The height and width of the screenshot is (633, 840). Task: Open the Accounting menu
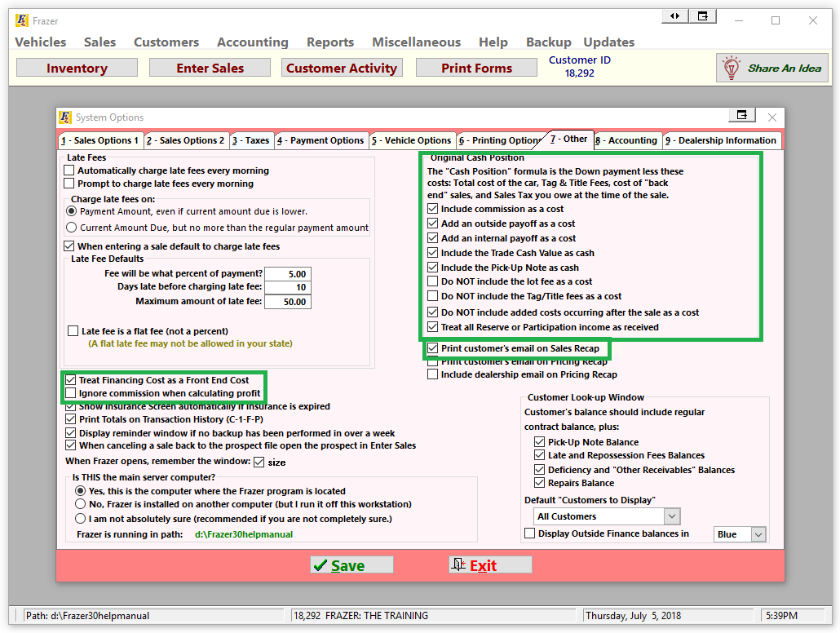click(252, 42)
